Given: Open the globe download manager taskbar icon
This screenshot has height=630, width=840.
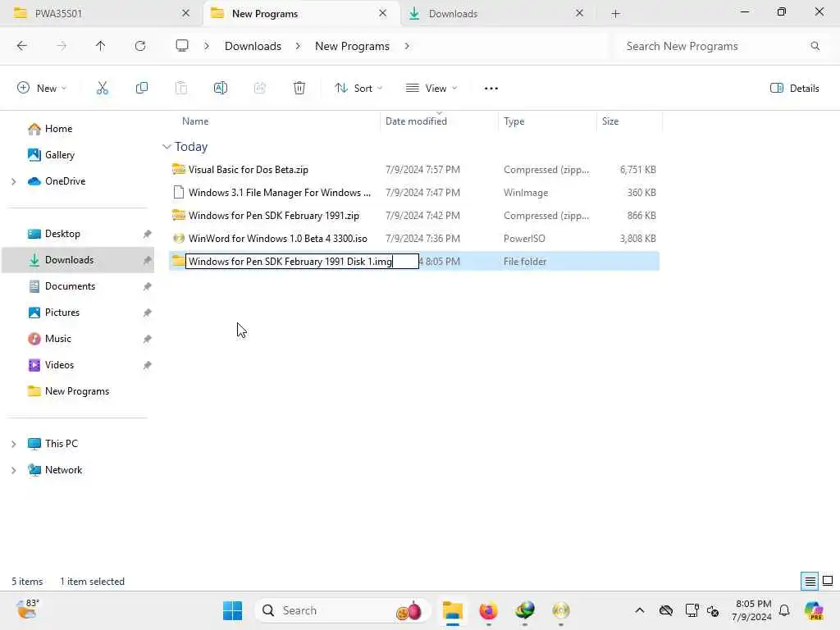Looking at the screenshot, I should click(525, 610).
